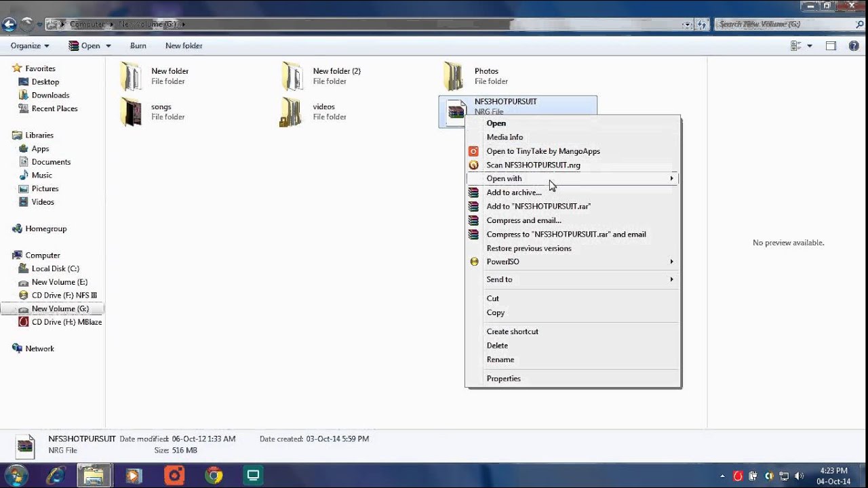This screenshot has width=868, height=488.
Task: Open the view options dropdown arrow
Action: tap(810, 45)
